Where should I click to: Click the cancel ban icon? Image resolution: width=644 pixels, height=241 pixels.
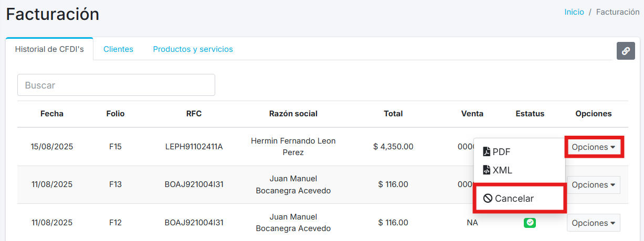click(x=488, y=199)
